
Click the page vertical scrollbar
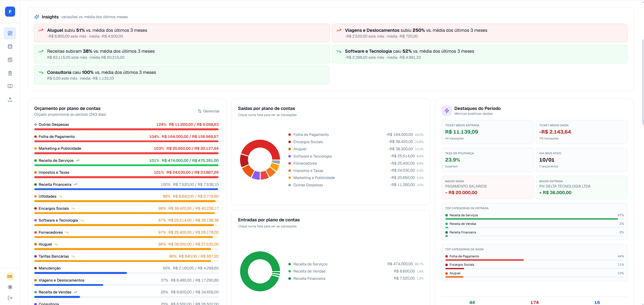tap(642, 82)
